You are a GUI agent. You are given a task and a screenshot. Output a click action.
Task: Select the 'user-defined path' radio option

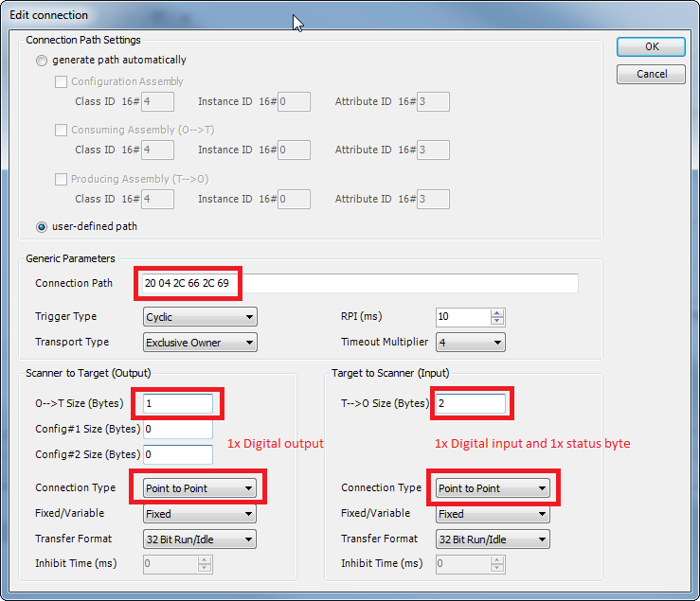(x=42, y=227)
